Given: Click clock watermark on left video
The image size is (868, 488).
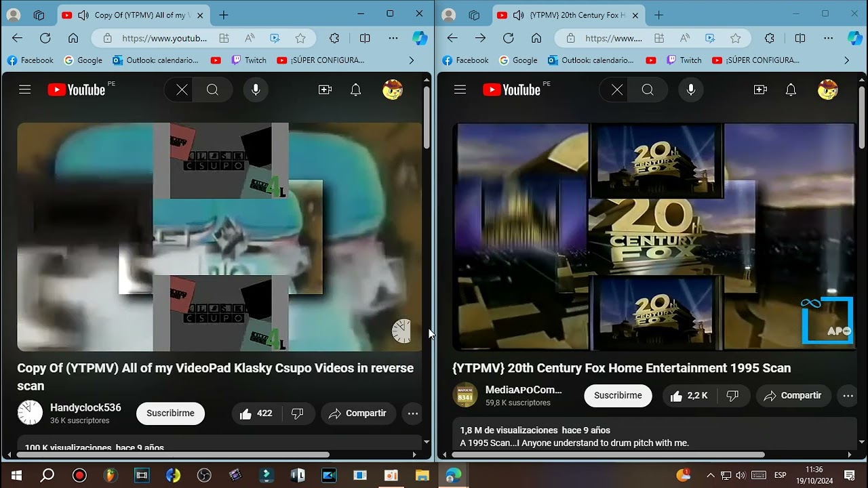Looking at the screenshot, I should tap(401, 331).
